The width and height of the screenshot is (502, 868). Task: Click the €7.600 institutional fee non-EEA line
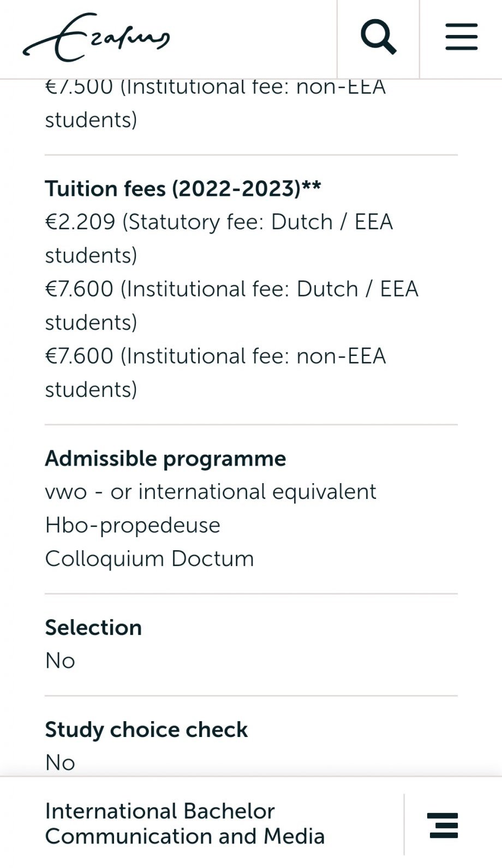tap(216, 356)
